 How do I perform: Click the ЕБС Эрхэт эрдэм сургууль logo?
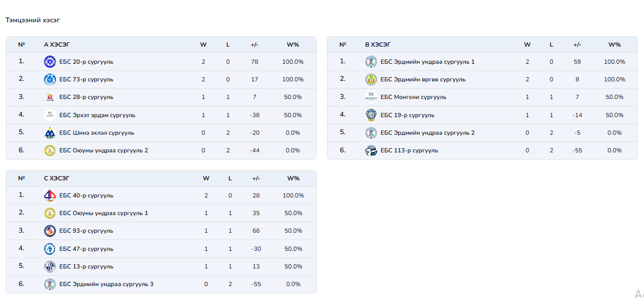click(50, 115)
